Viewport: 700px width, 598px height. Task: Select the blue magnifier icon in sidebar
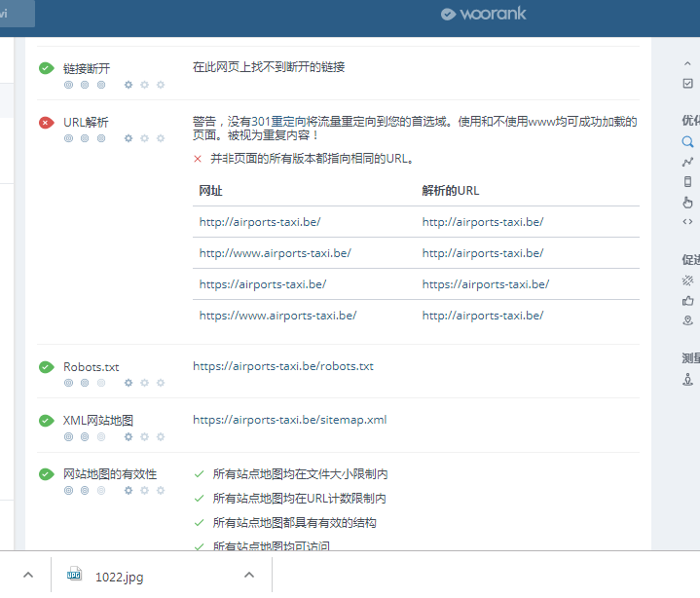[687, 142]
